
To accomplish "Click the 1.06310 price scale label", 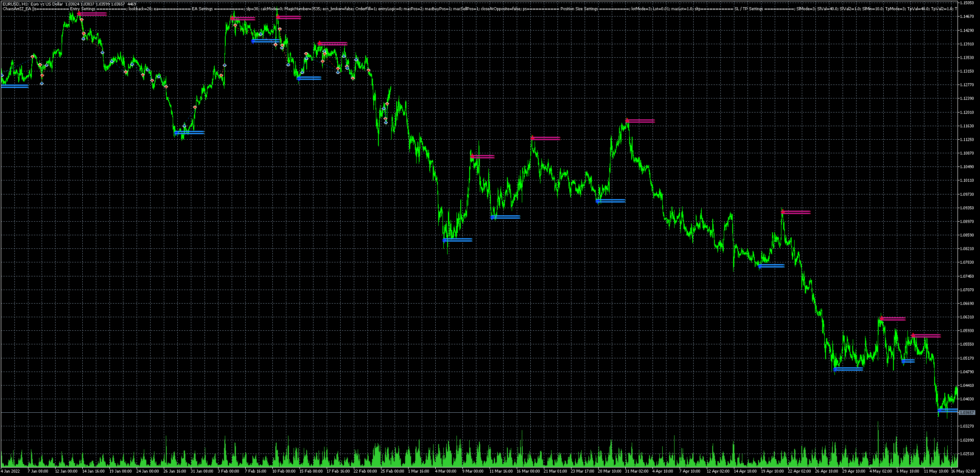I will (967, 317).
